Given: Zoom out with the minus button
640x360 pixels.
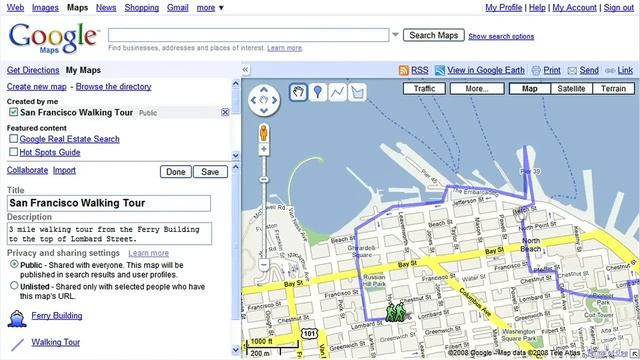Looking at the screenshot, I should coord(264,265).
